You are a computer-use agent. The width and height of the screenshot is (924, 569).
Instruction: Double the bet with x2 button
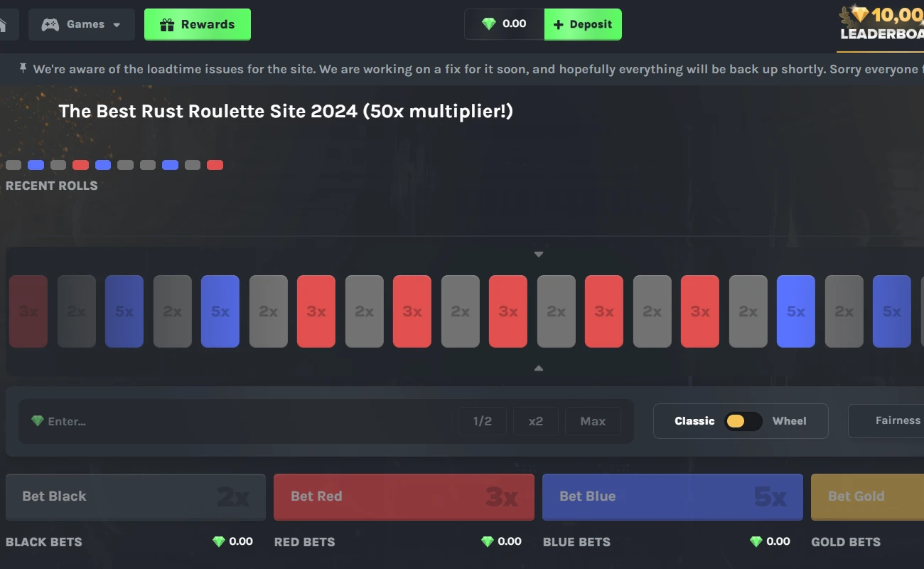(536, 421)
